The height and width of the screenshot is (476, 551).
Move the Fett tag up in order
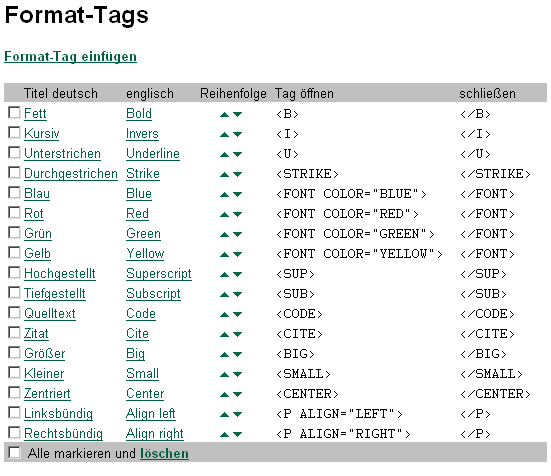[x=224, y=115]
